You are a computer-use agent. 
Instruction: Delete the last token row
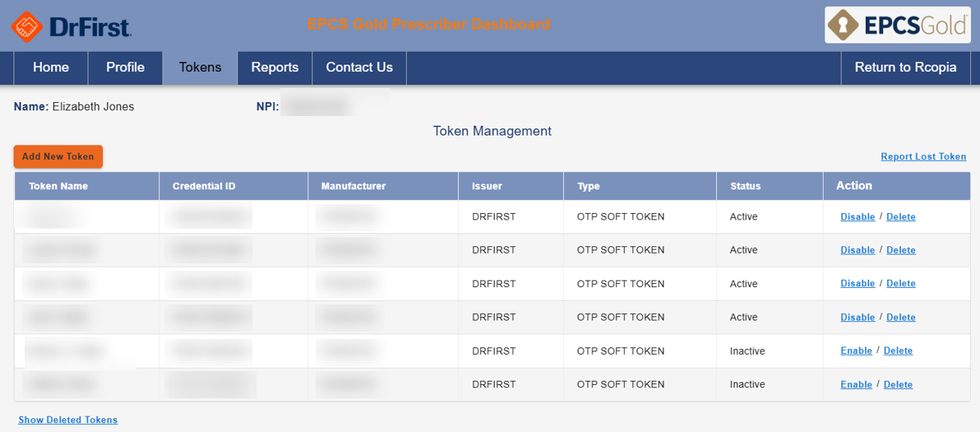coord(898,384)
